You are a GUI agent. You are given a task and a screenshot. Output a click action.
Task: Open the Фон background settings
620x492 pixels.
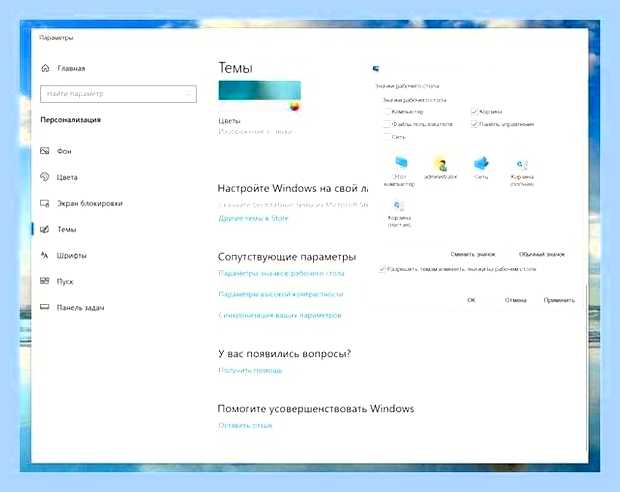tap(57, 151)
